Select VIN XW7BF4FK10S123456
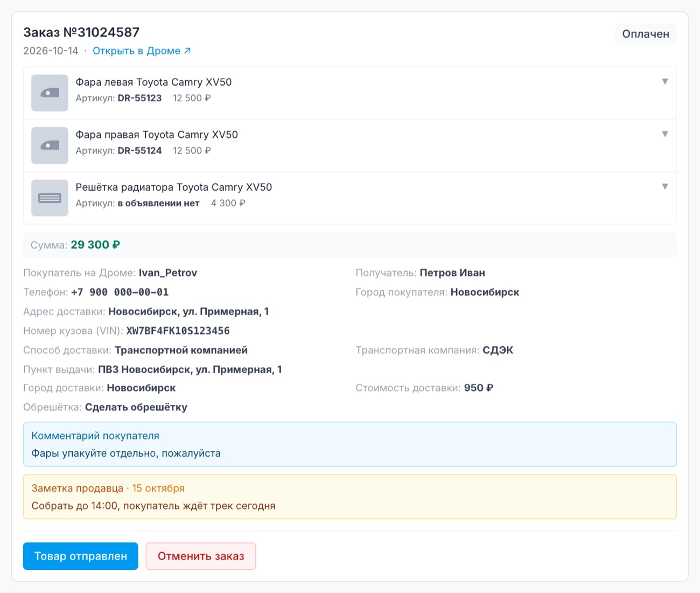Viewport: 700px width, 593px height. [178, 331]
